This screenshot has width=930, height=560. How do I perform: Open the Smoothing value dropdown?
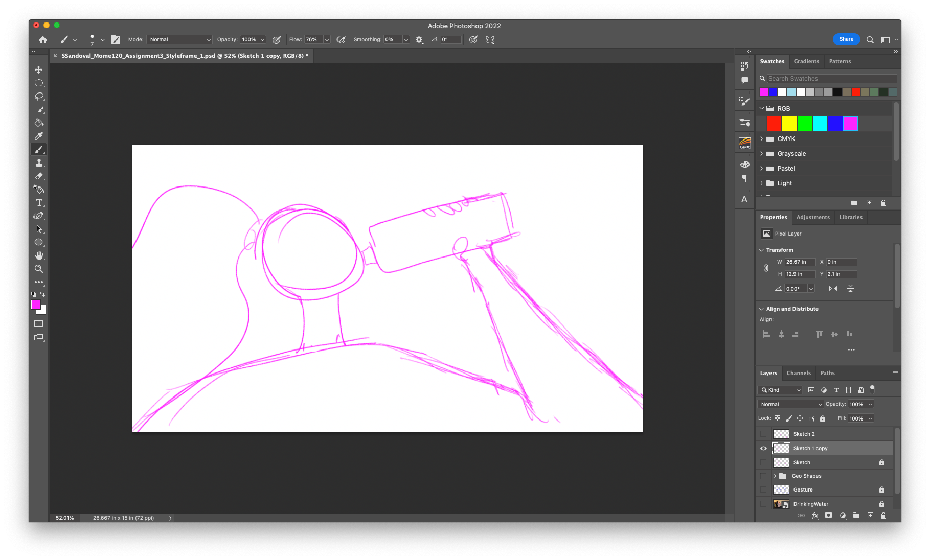[406, 40]
